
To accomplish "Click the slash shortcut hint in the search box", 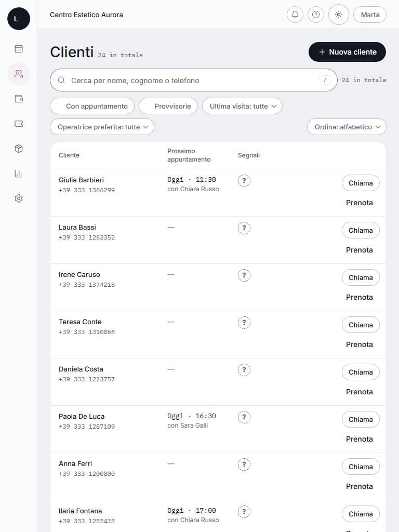I will pos(325,80).
